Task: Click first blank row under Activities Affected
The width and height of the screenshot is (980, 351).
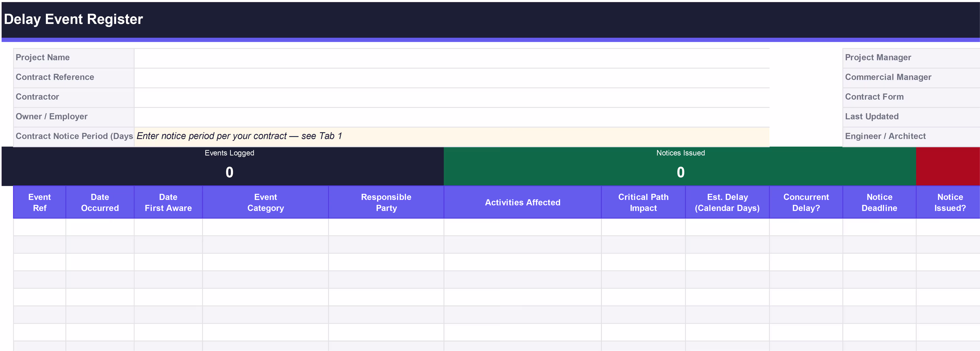Action: (523, 227)
